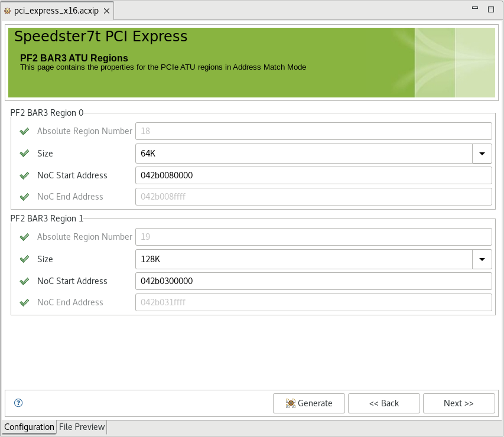The height and width of the screenshot is (437, 504).
Task: Click the green checkmark next to Size in Region 1
Action: tap(24, 259)
